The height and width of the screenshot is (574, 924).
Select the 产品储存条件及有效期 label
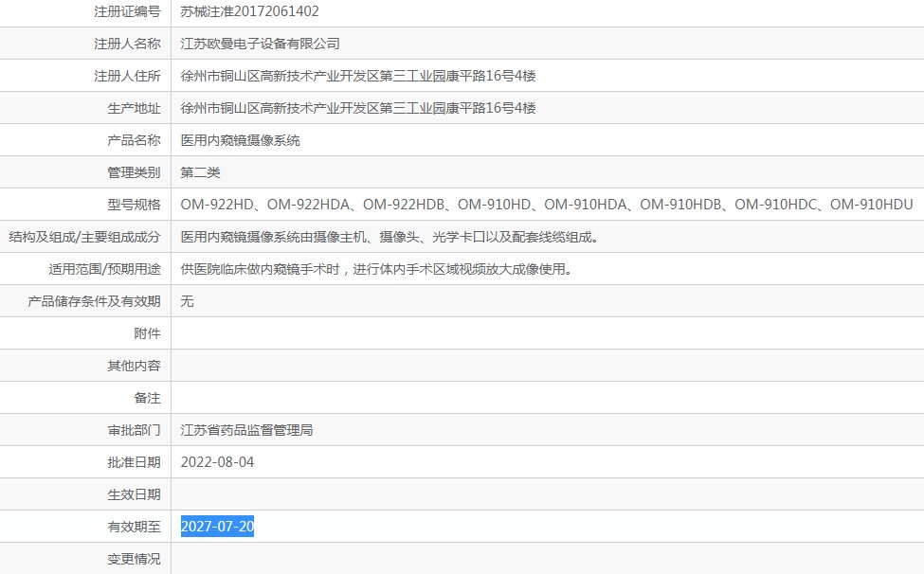click(94, 301)
